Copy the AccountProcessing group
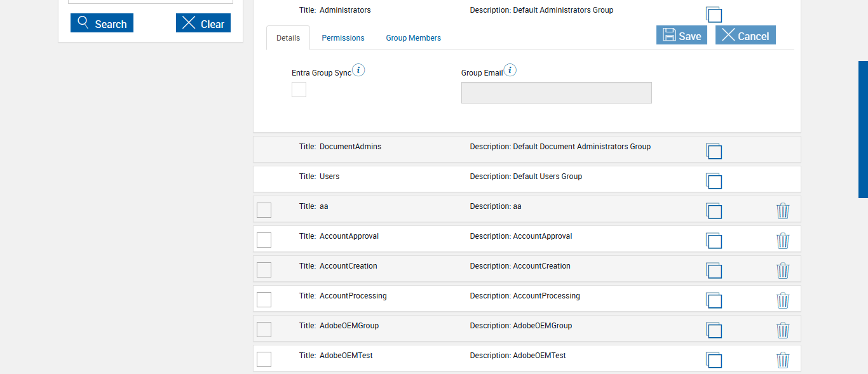This screenshot has height=374, width=868. click(714, 300)
